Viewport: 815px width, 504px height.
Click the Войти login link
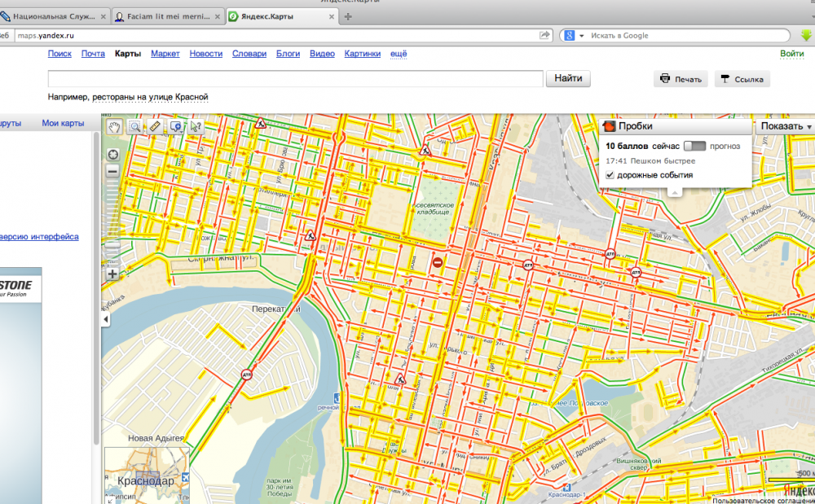tap(791, 54)
